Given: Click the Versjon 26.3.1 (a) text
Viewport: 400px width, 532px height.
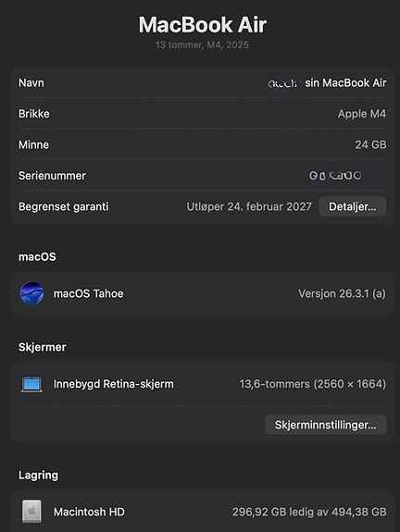Looking at the screenshot, I should coord(342,293).
